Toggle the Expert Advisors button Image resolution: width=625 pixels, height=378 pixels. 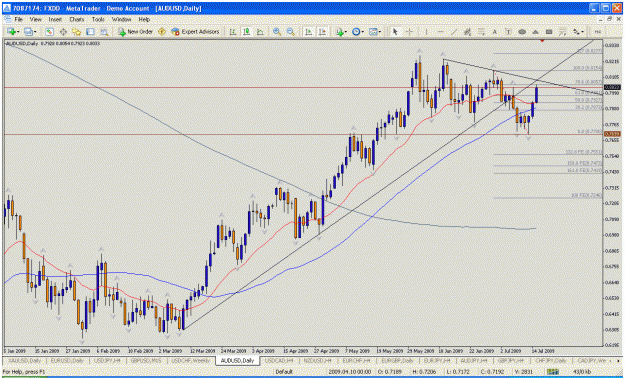click(195, 32)
